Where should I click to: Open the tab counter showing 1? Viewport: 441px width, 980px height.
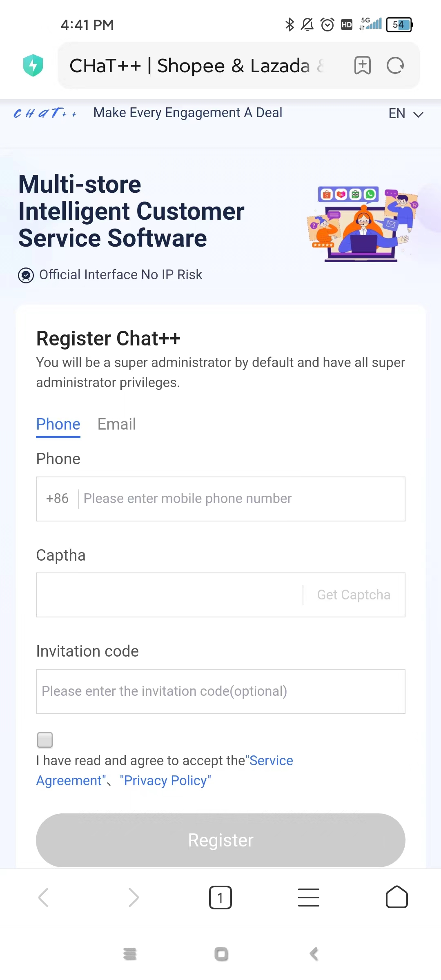220,897
